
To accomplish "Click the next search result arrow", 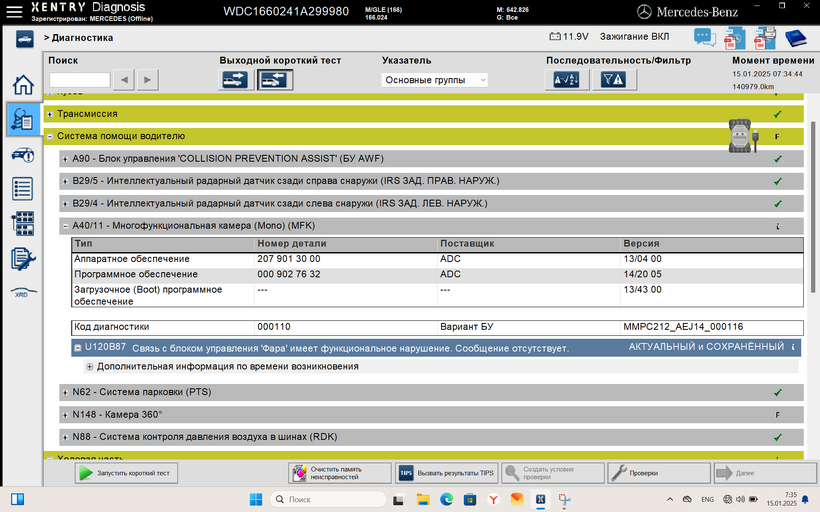I will click(x=147, y=80).
